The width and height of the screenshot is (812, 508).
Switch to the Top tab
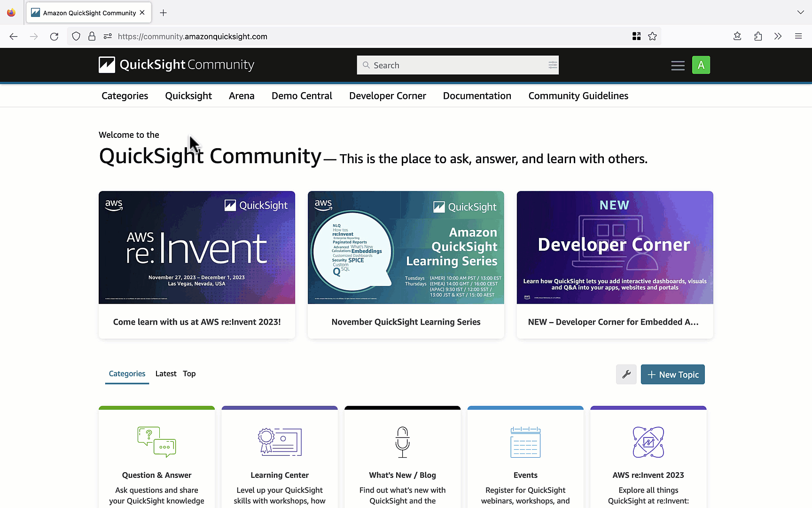tap(189, 373)
